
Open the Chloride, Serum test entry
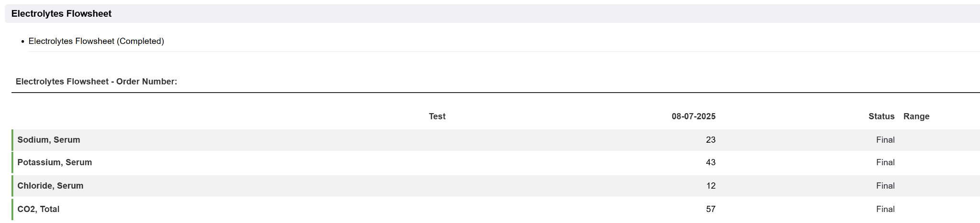pos(50,186)
